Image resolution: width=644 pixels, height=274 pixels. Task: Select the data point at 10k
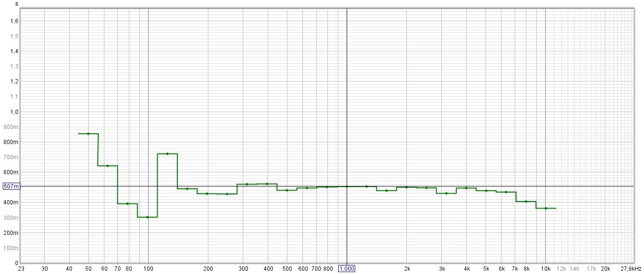point(546,208)
